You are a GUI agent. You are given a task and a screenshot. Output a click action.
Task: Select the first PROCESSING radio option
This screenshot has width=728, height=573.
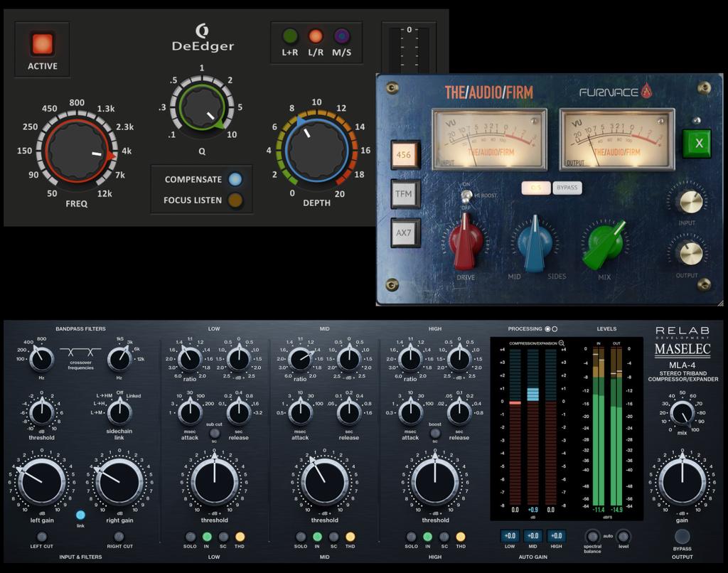click(x=547, y=328)
